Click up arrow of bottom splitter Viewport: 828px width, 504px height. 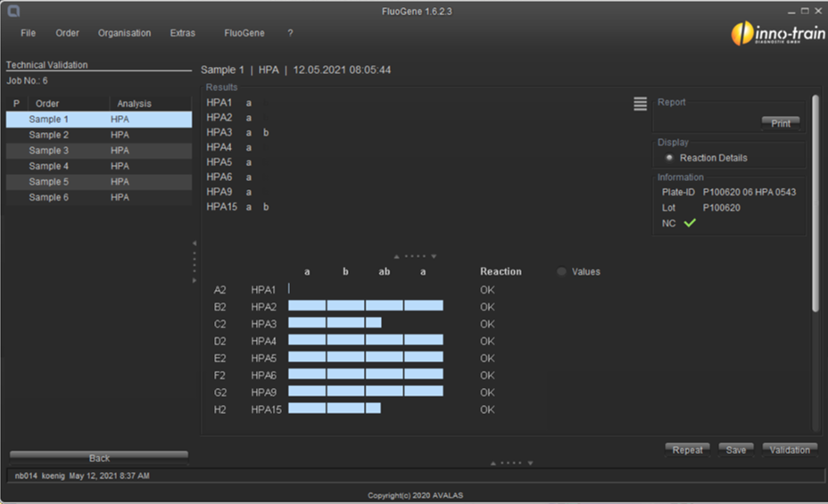493,463
